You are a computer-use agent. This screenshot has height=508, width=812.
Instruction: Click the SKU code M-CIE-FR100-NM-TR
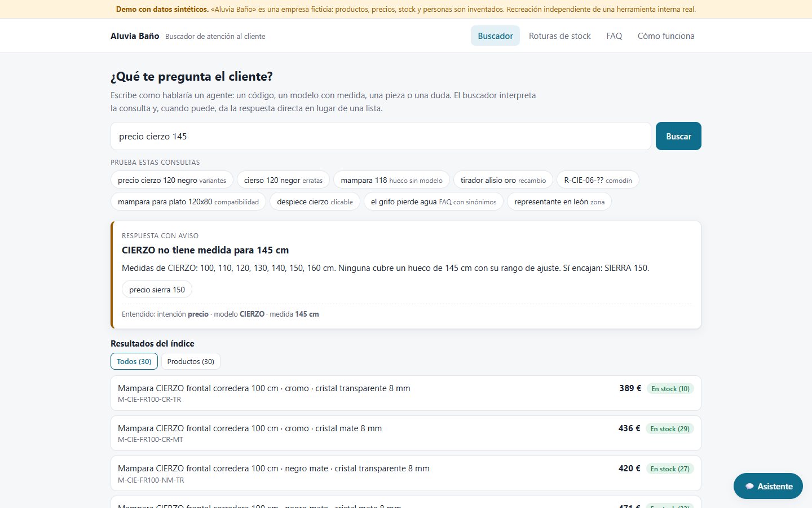point(151,480)
